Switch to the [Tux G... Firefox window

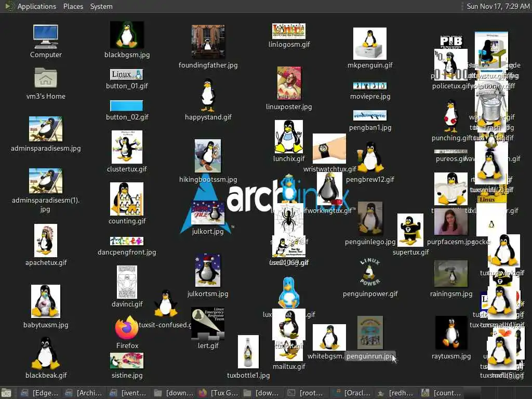tap(218, 393)
